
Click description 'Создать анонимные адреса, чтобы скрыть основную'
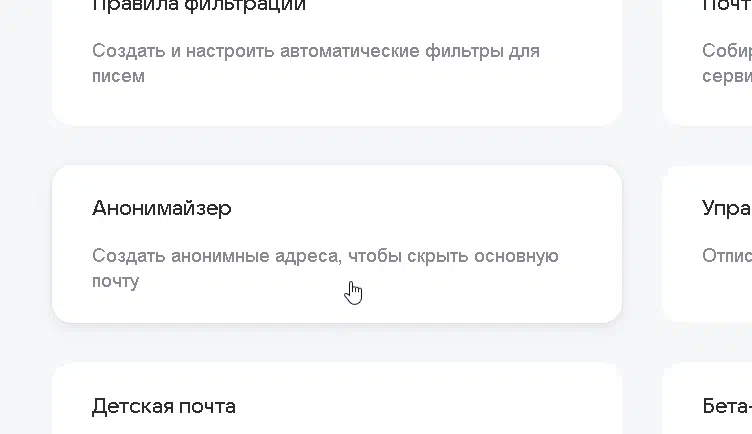pos(325,256)
